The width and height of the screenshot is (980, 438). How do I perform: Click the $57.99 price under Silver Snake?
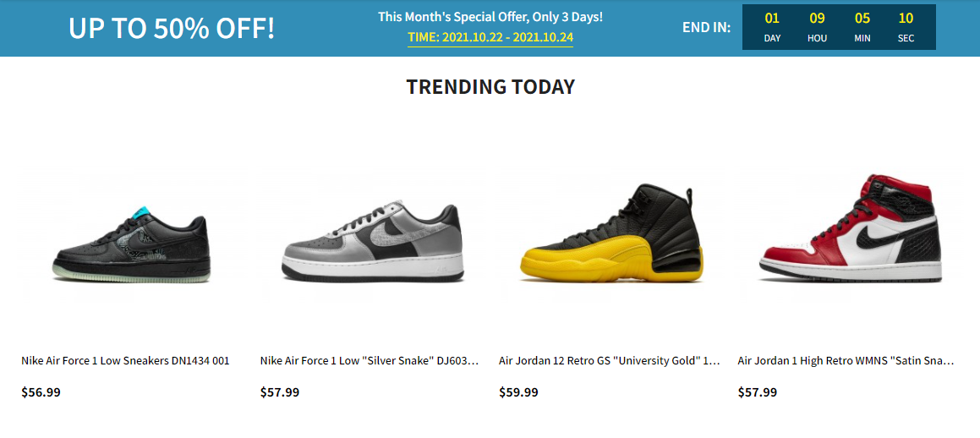tap(280, 392)
